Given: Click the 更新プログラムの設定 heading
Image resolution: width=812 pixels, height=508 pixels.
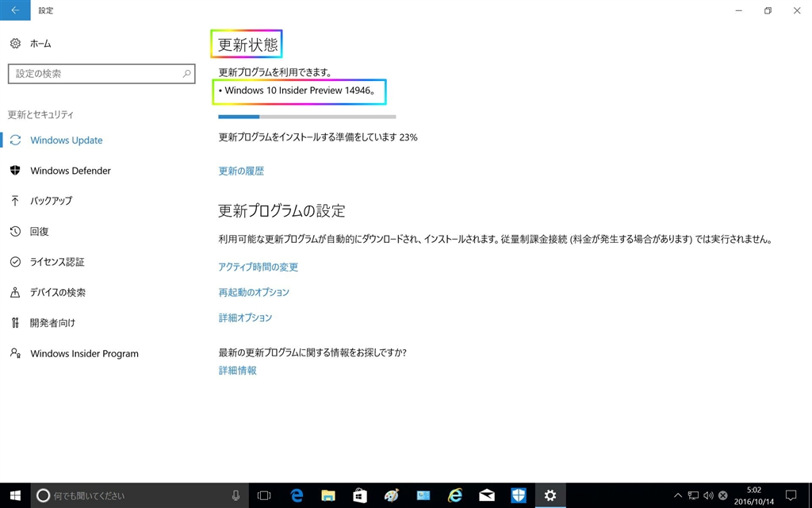Looking at the screenshot, I should click(282, 211).
